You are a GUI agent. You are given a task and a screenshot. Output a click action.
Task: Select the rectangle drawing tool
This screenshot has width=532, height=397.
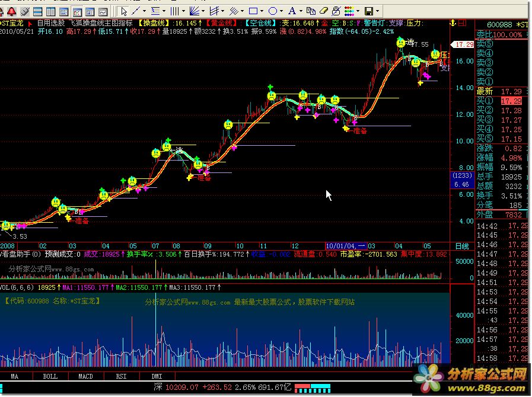(x=253, y=11)
